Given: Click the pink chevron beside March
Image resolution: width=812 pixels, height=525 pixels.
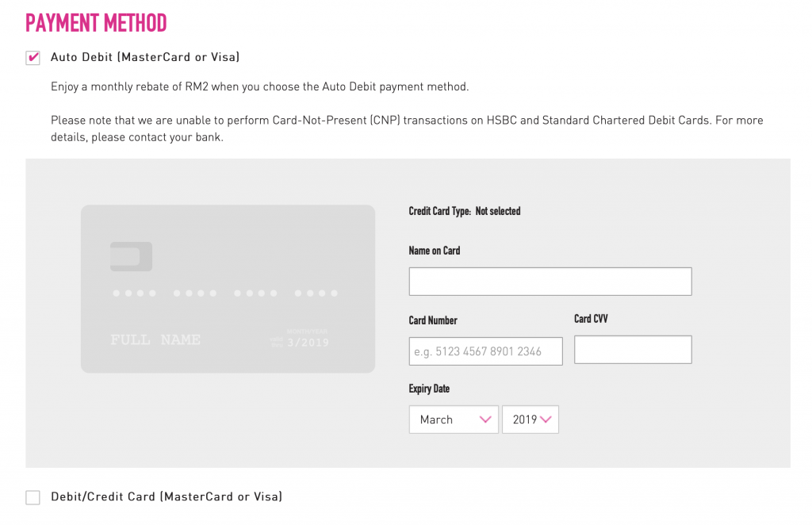Looking at the screenshot, I should click(x=485, y=420).
